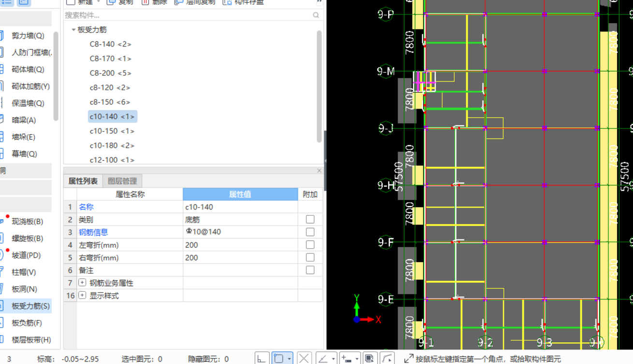Click the 层间复制 copy-between-floors icon
633x364 pixels.
click(x=179, y=2)
